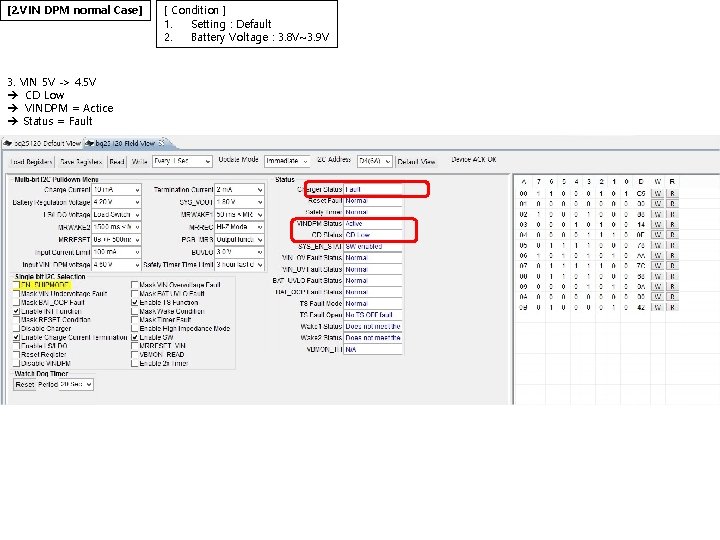Click the W button for register 00
Viewport: 720px width, 540px height.
[x=658, y=193]
